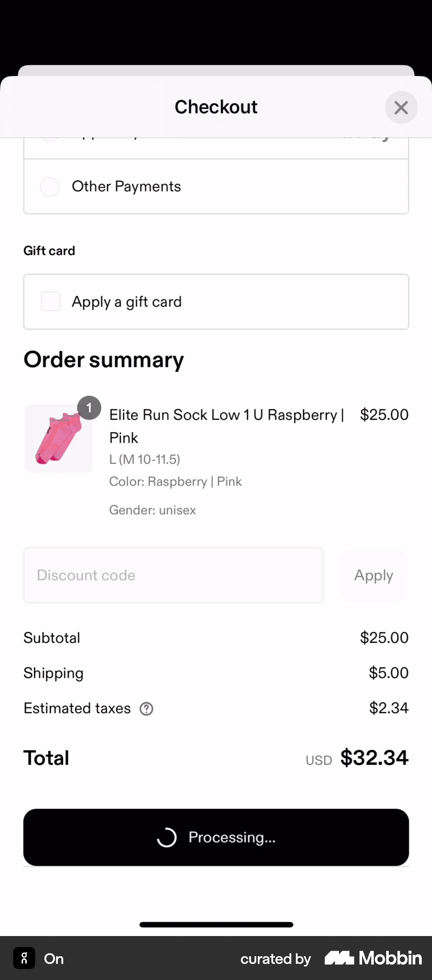
Task: Focus the Discount code input field
Action: pos(173,575)
